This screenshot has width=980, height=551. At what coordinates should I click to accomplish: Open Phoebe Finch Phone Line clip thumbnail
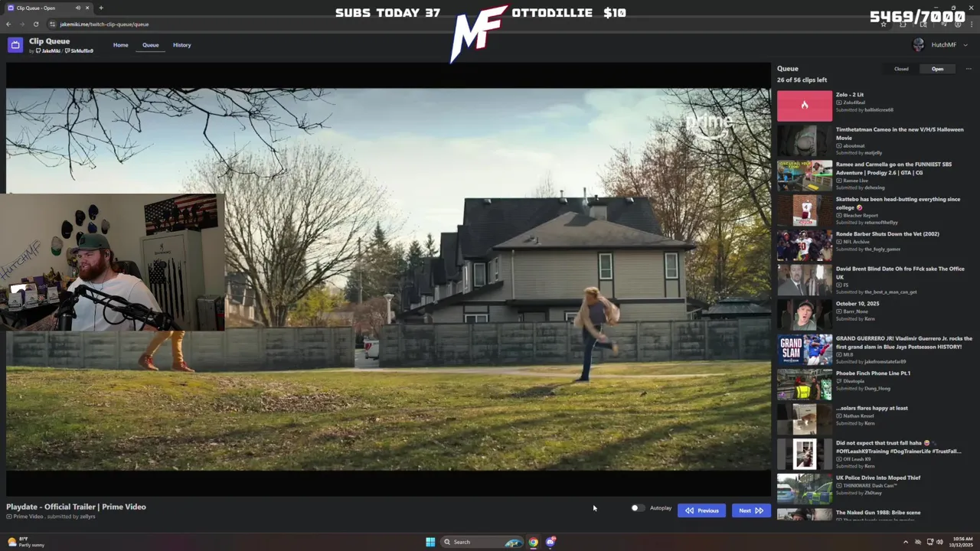tap(805, 385)
